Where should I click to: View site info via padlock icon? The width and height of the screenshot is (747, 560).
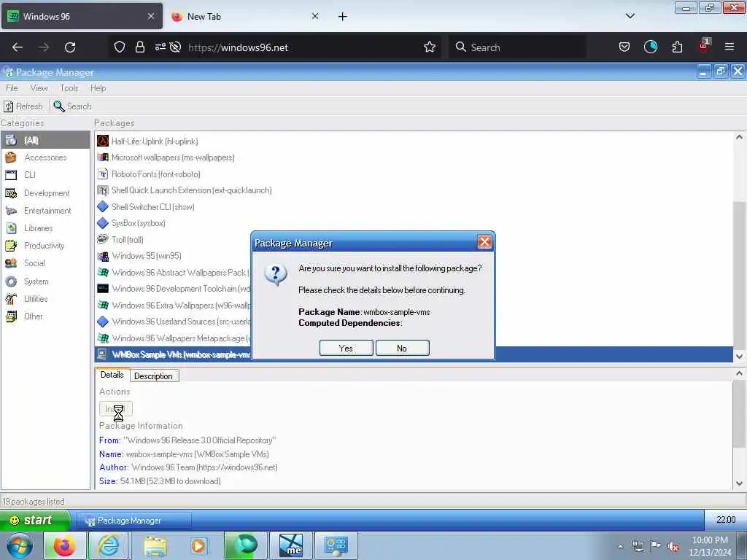[140, 47]
